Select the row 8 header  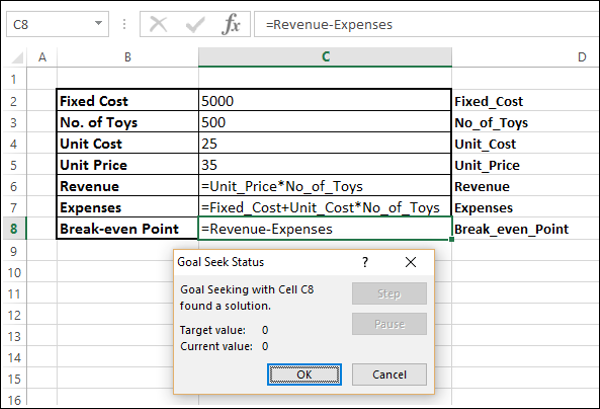14,229
